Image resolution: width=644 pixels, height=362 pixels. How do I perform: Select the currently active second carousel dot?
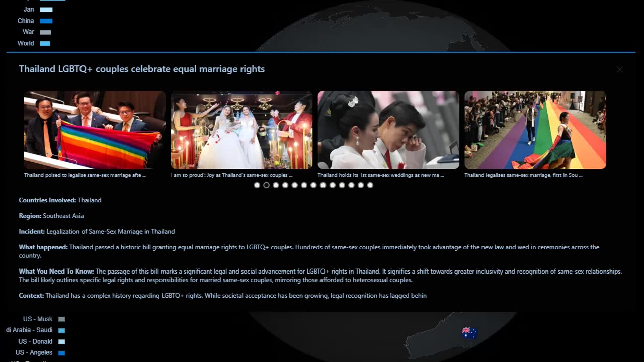click(267, 185)
